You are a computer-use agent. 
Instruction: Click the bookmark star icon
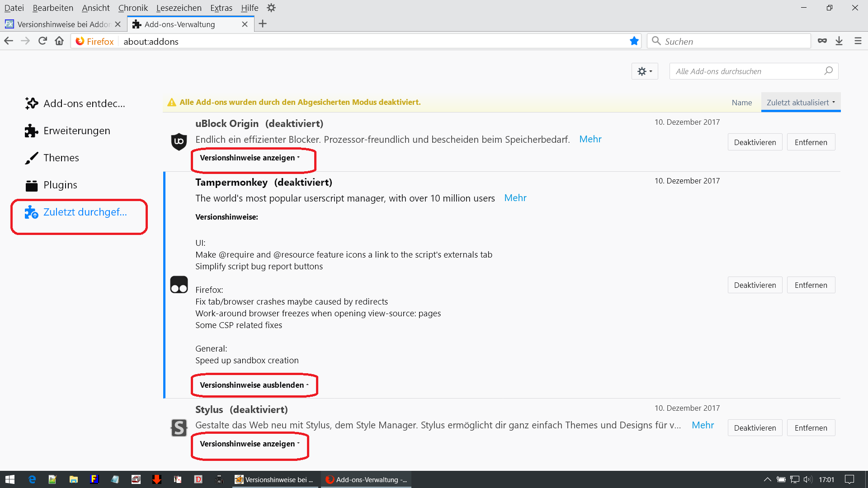634,41
